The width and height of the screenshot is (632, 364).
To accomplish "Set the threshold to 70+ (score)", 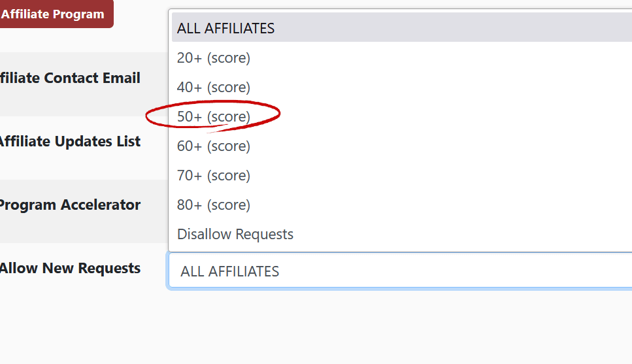I will (214, 175).
